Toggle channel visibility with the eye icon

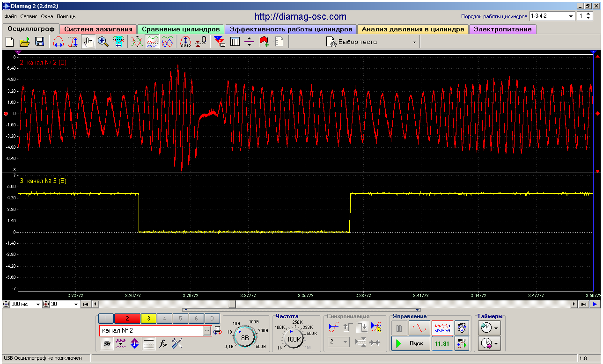click(107, 344)
